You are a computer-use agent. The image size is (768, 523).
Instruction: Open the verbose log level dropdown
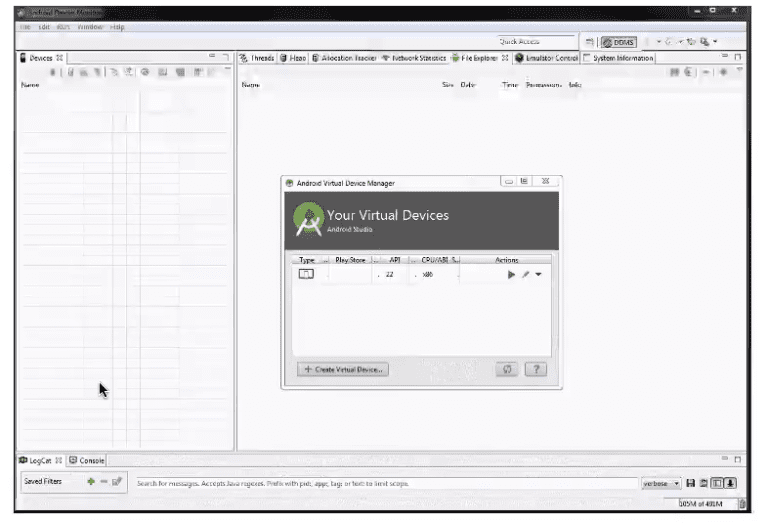coord(661,483)
